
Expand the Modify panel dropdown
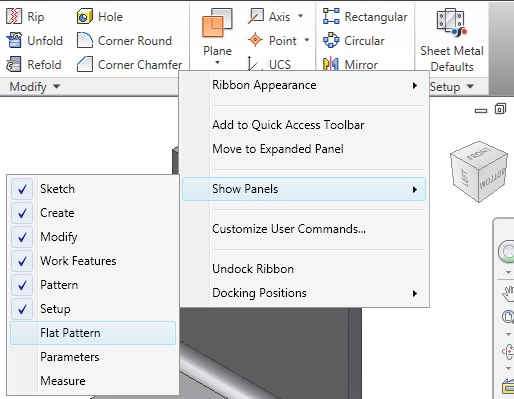[57, 86]
